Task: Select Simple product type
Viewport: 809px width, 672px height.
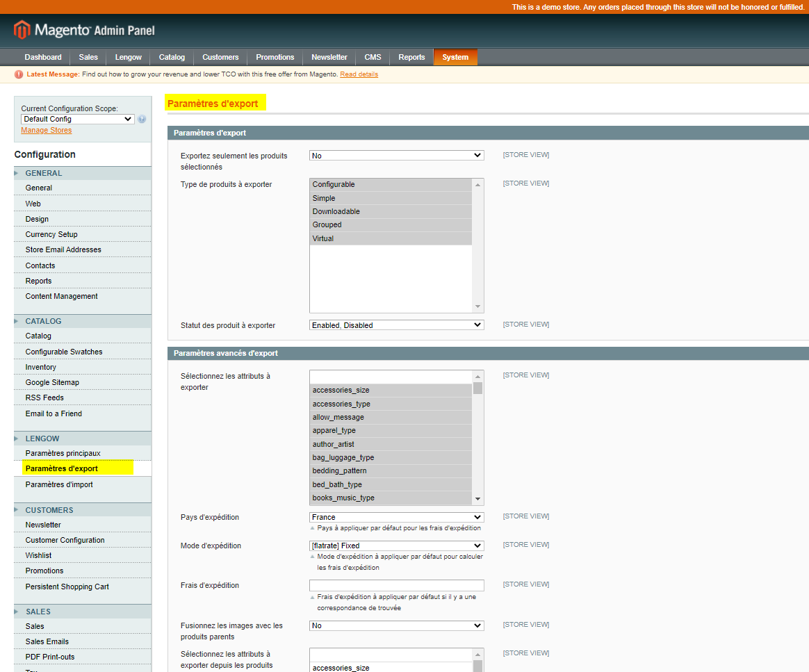Action: (x=391, y=198)
